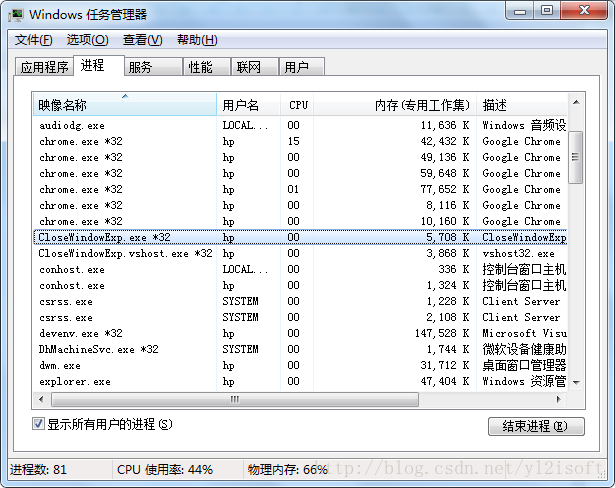Select the explorer.exe process row
615x488 pixels.
(x=300, y=381)
